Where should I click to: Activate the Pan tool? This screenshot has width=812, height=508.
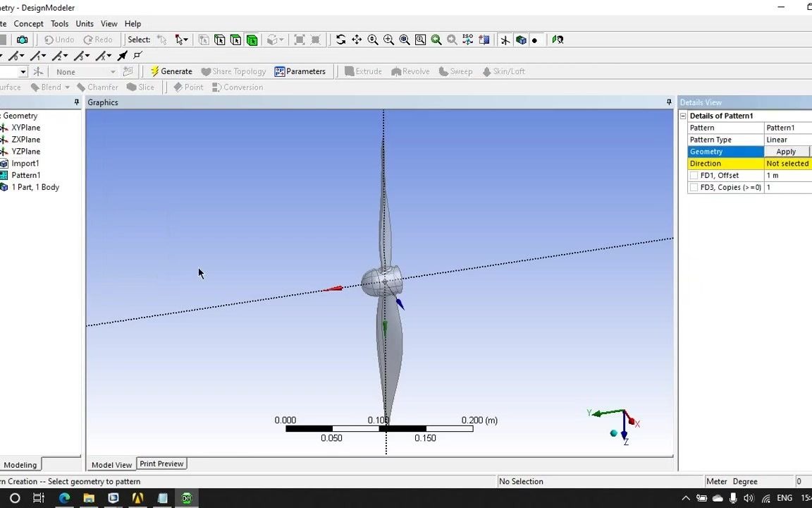[x=356, y=40]
